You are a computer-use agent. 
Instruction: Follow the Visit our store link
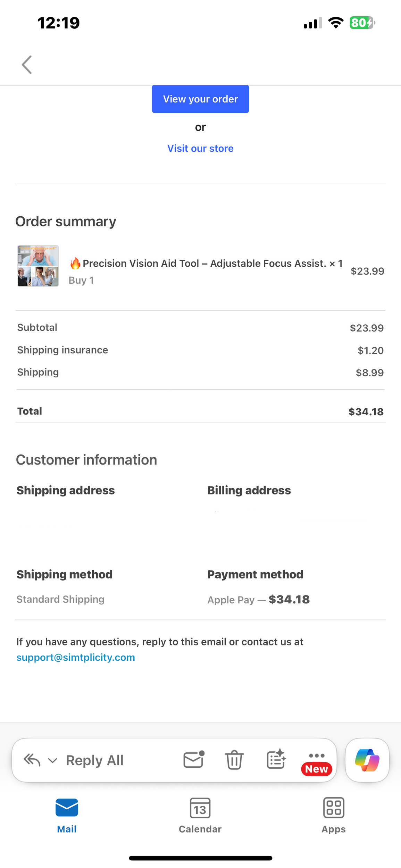click(x=200, y=149)
